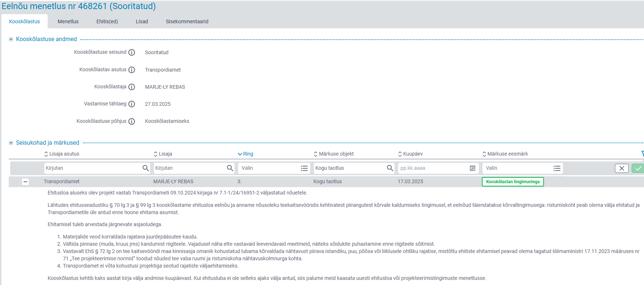Image resolution: width=644 pixels, height=285 pixels.
Task: Open info icon for Kooskõlastuse põhjus
Action: coord(132,121)
